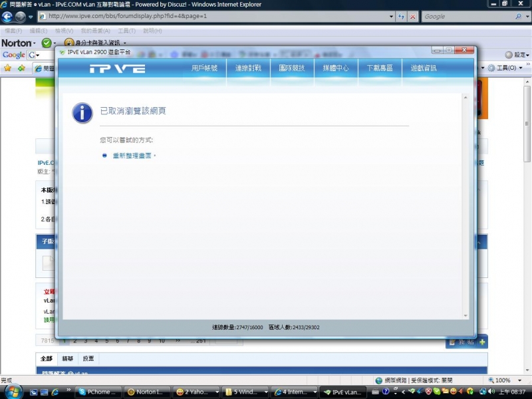The height and width of the screenshot is (399, 532).
Task: Click the taskbar clock 上午 08:37
Action: pos(513,392)
